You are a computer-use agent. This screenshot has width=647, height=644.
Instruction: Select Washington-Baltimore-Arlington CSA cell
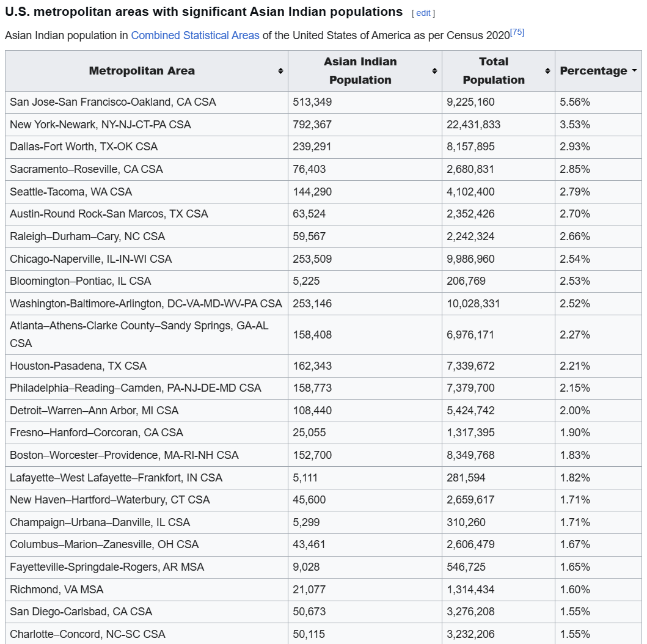(x=147, y=304)
